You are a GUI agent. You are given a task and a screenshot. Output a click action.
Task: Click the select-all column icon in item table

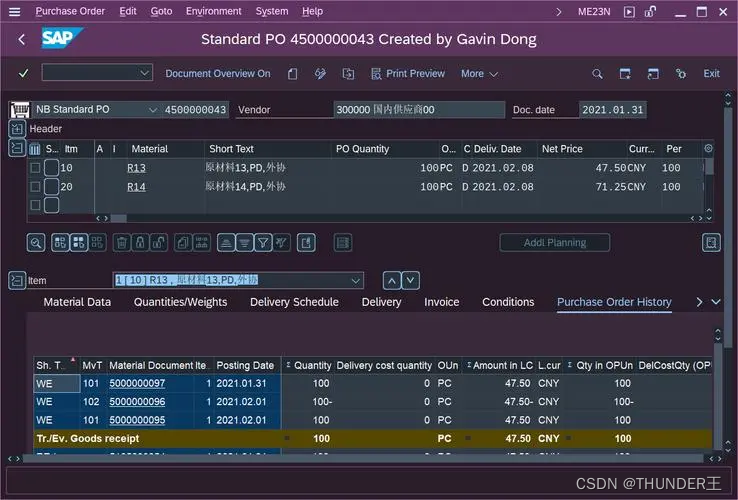coord(35,149)
